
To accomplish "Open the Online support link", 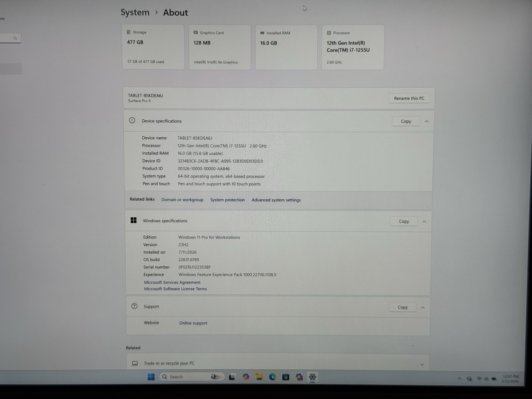I will pos(193,323).
